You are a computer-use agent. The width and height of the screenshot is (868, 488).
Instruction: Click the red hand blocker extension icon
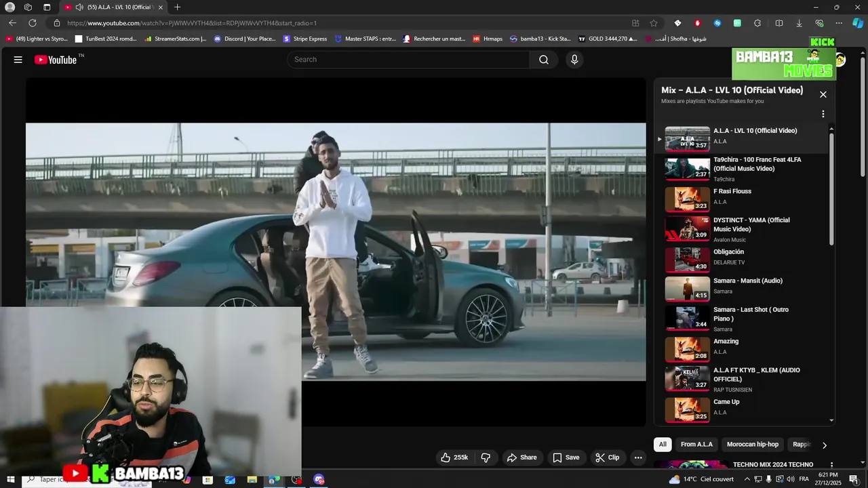point(697,23)
